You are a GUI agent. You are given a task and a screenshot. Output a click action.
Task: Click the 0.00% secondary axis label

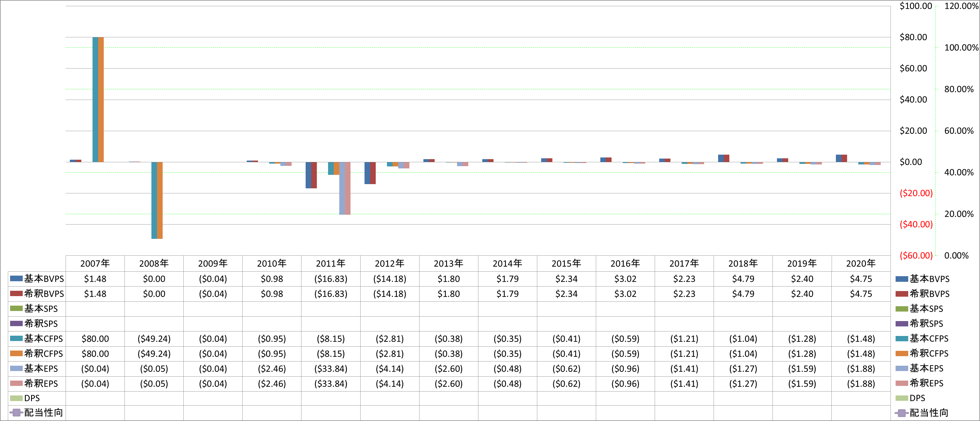tap(956, 255)
